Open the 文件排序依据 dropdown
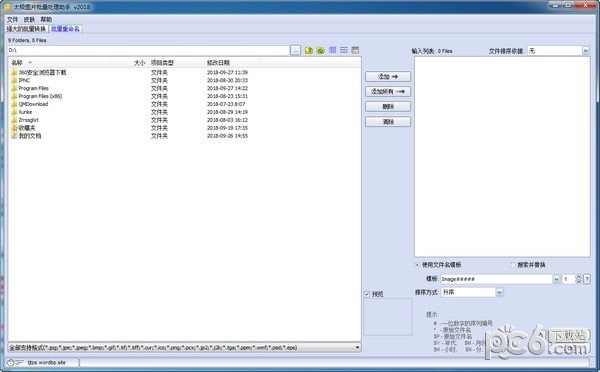600x372 pixels. pos(585,51)
